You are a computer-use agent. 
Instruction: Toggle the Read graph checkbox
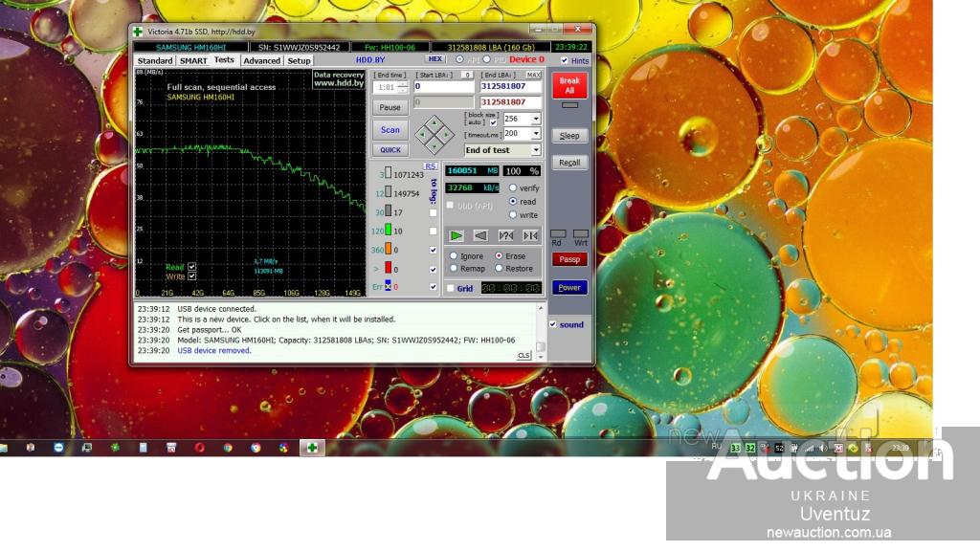pos(191,267)
